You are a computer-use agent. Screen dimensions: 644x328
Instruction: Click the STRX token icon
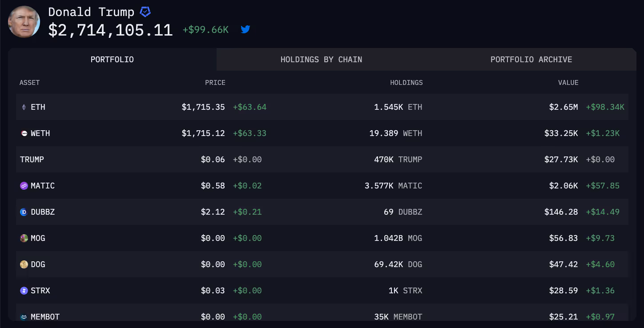point(24,291)
